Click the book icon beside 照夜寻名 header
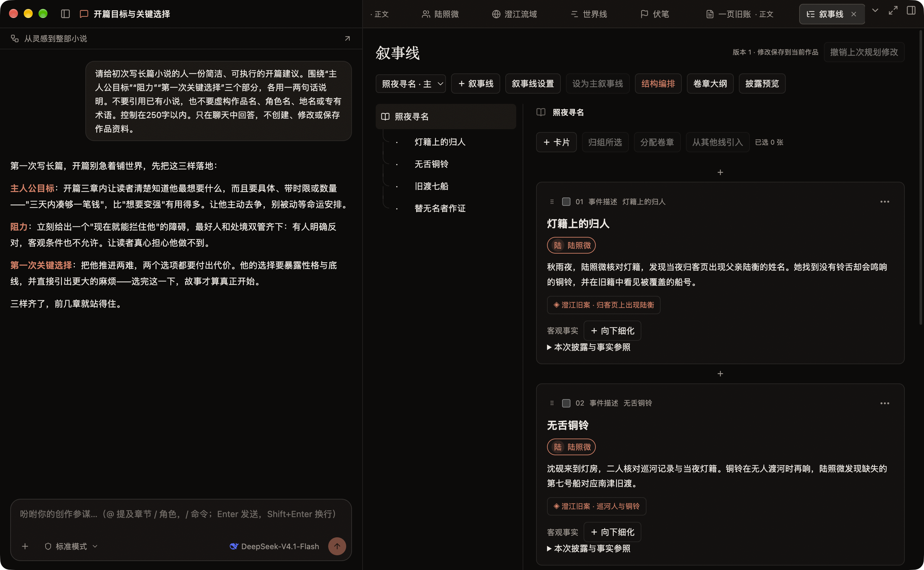This screenshot has height=570, width=924. pyautogui.click(x=541, y=112)
